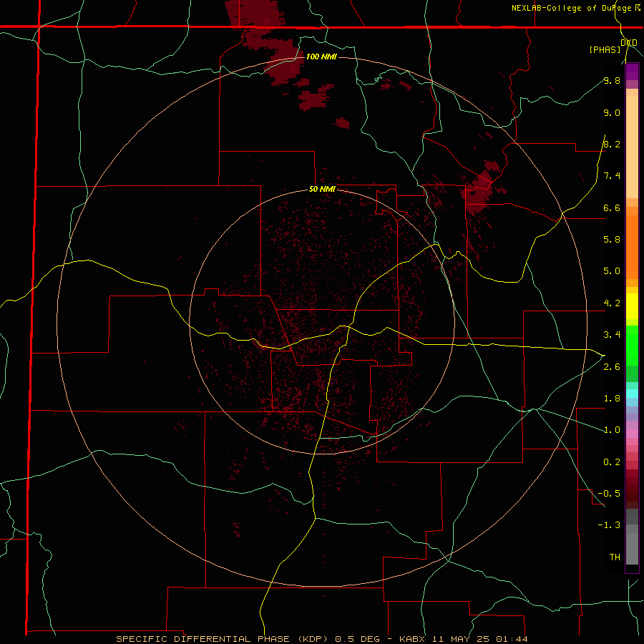
Task: Click the yellow band of the color scale
Action: click(x=632, y=306)
